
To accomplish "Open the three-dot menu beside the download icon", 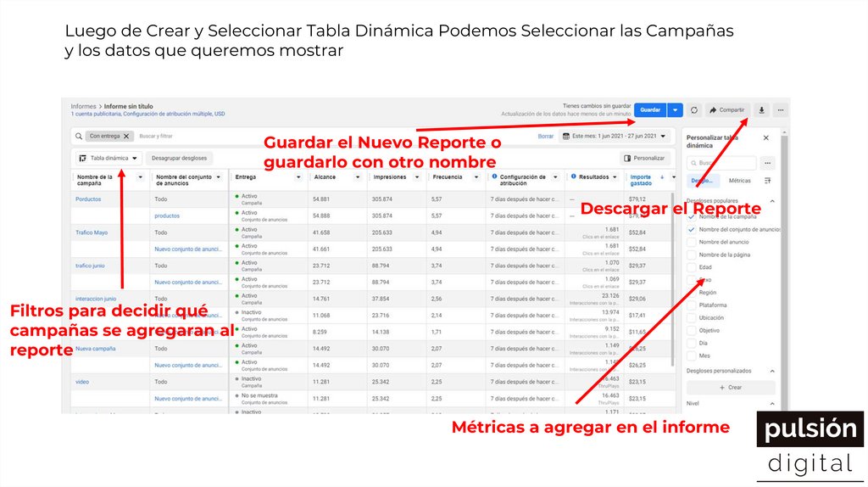I will click(x=781, y=110).
